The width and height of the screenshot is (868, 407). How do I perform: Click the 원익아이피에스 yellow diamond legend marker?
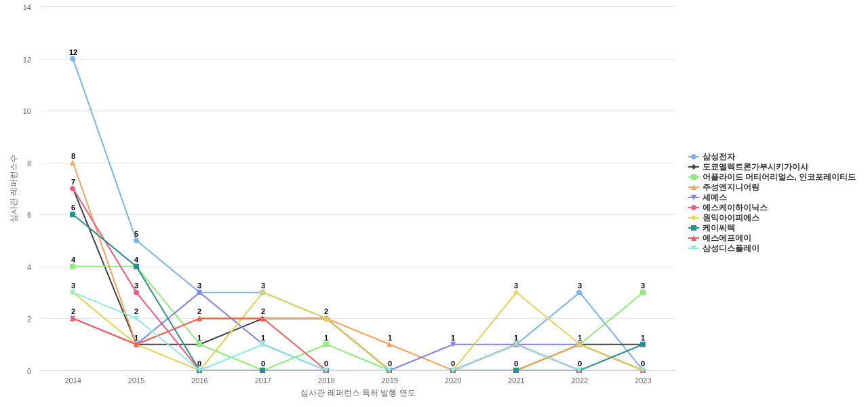693,218
